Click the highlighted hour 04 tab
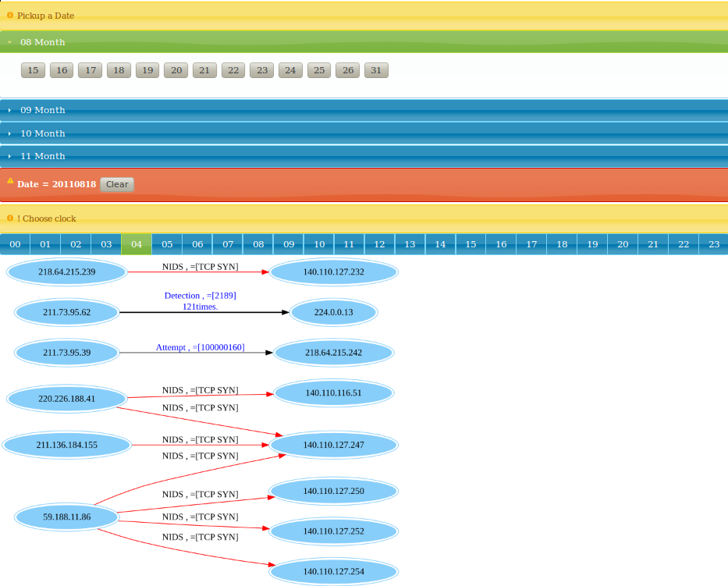 137,244
